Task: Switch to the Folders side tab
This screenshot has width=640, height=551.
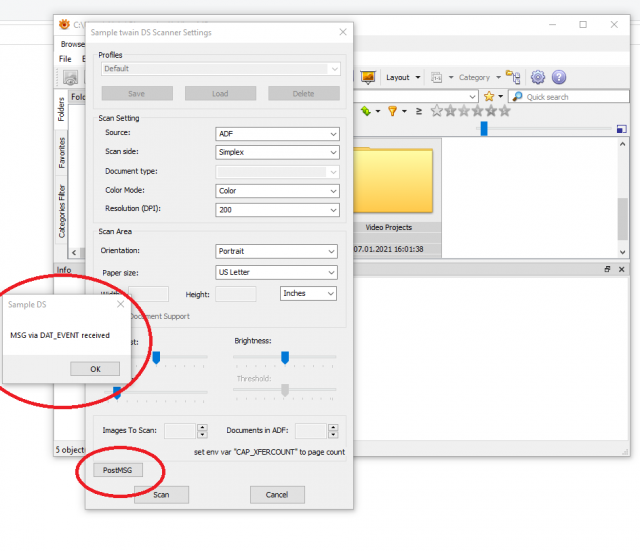Action: pos(61,109)
